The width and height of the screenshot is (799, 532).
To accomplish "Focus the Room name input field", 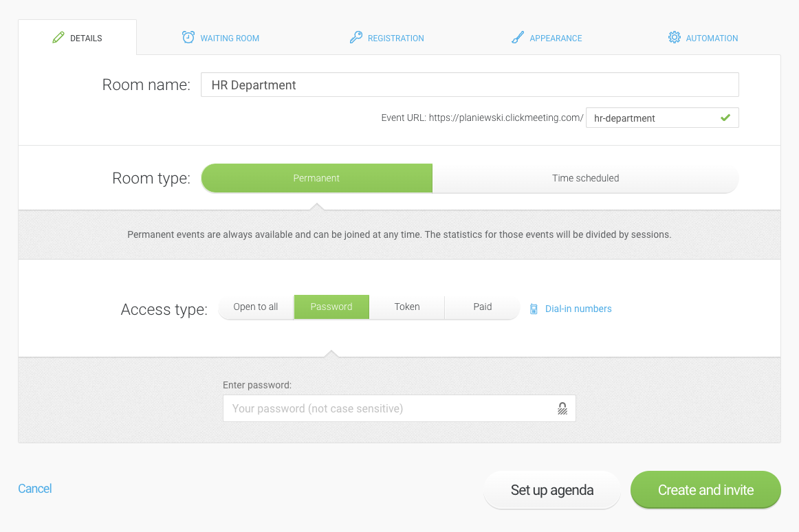I will (x=470, y=85).
